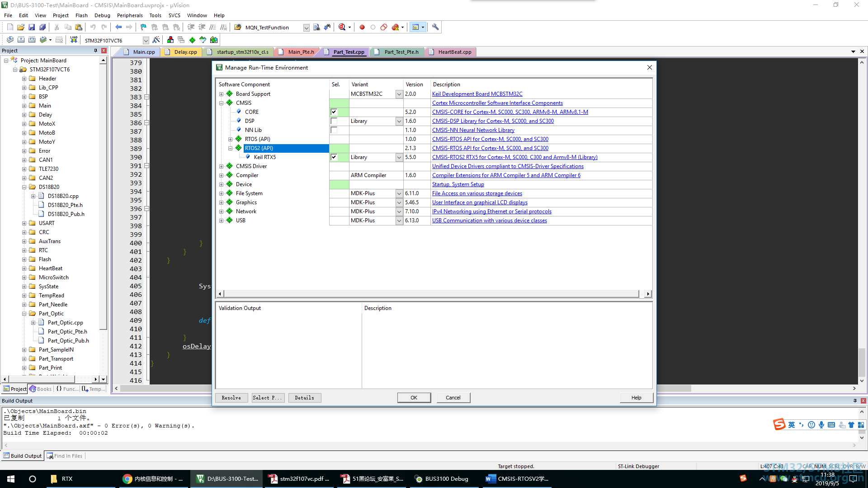
Task: Open the USB variant dropdown
Action: (x=399, y=221)
